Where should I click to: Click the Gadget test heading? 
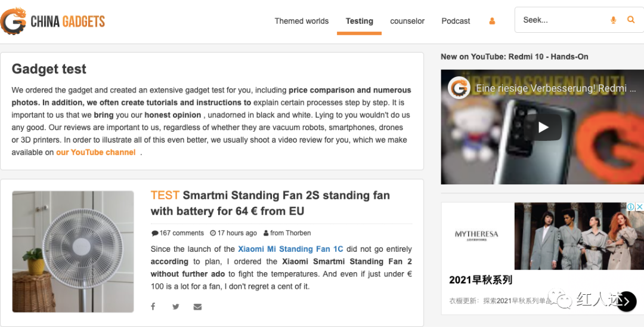pyautogui.click(x=49, y=69)
